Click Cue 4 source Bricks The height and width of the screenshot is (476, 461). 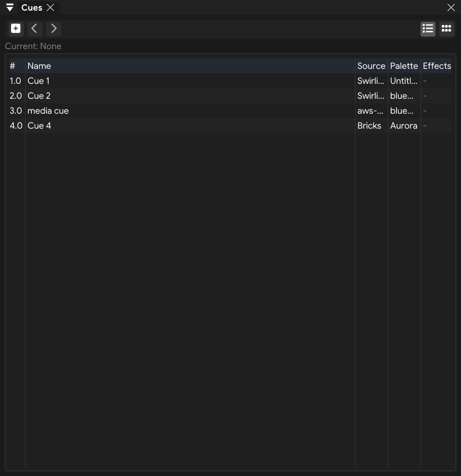(x=369, y=125)
